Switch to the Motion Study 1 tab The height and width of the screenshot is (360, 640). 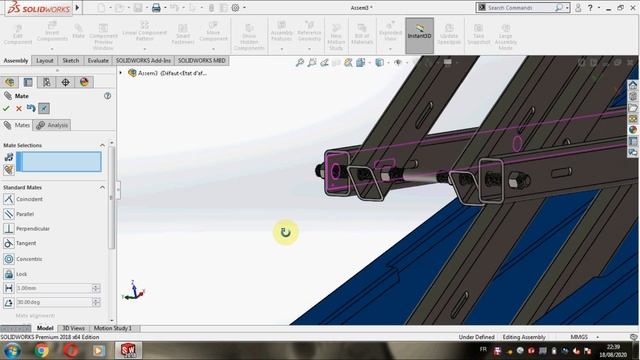[x=113, y=328]
